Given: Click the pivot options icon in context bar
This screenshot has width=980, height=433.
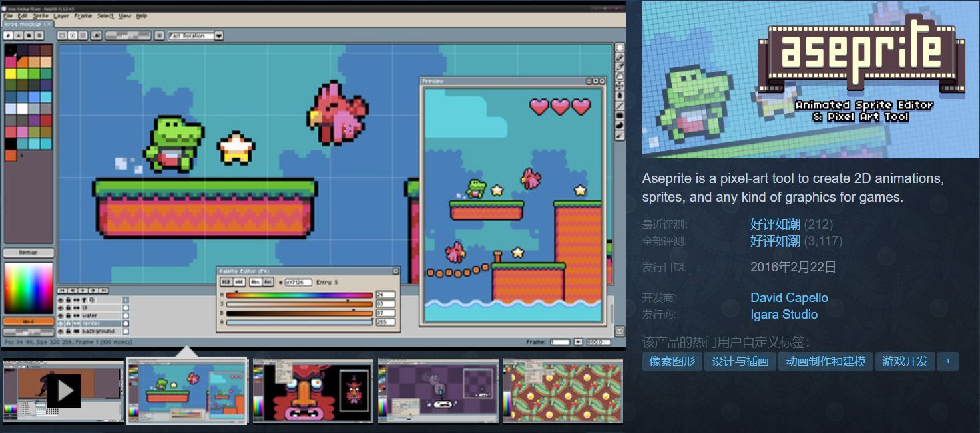Looking at the screenshot, I should pyautogui.click(x=160, y=35).
